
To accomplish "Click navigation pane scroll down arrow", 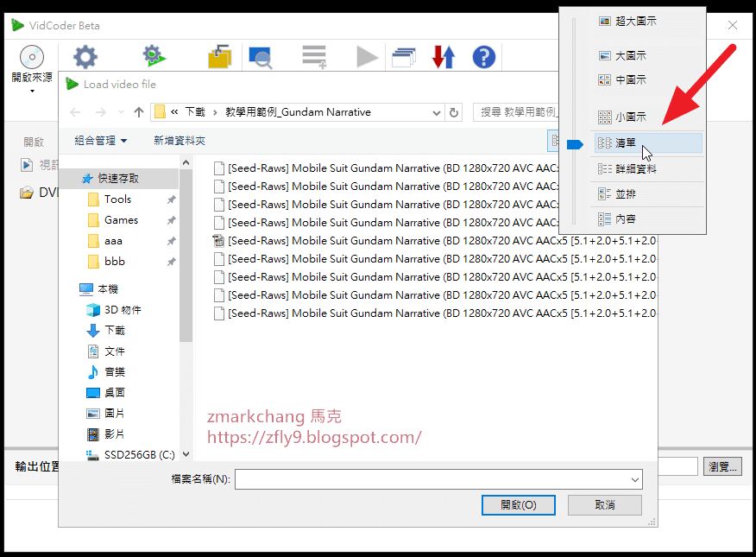I will tap(186, 454).
